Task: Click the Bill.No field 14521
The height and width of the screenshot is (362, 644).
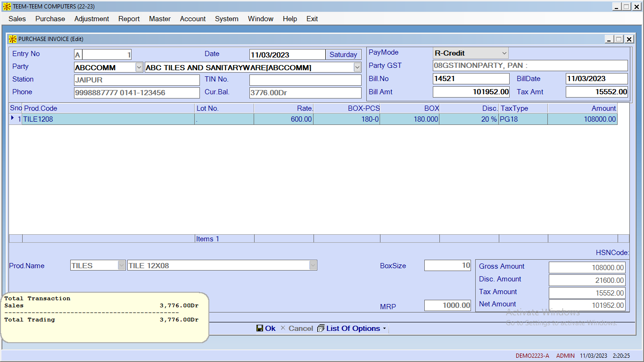Action: tap(471, 79)
